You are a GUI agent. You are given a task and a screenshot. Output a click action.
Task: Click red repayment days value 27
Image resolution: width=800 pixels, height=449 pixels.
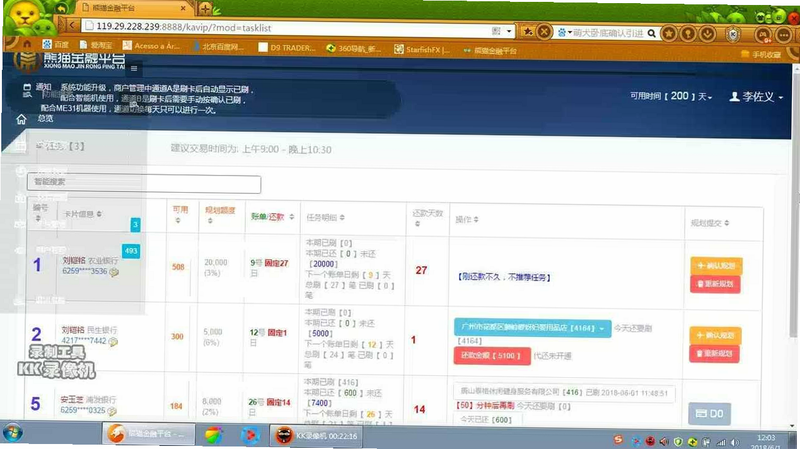tap(421, 270)
